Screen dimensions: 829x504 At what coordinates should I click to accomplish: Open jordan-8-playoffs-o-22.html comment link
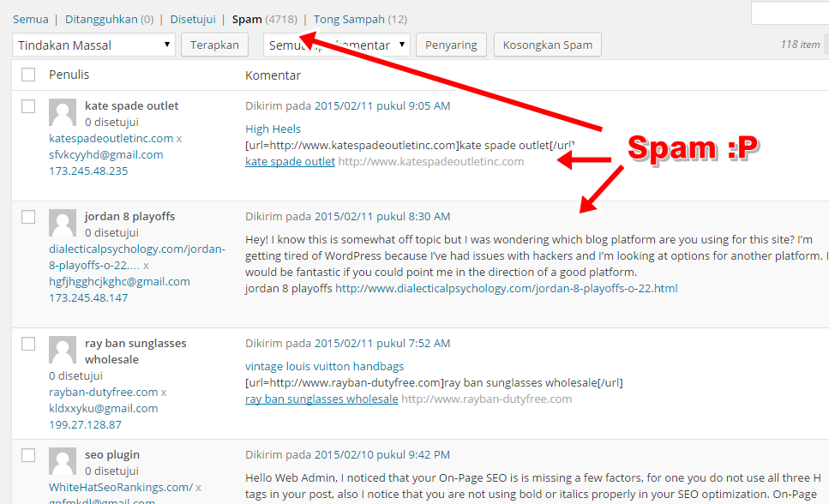point(507,289)
